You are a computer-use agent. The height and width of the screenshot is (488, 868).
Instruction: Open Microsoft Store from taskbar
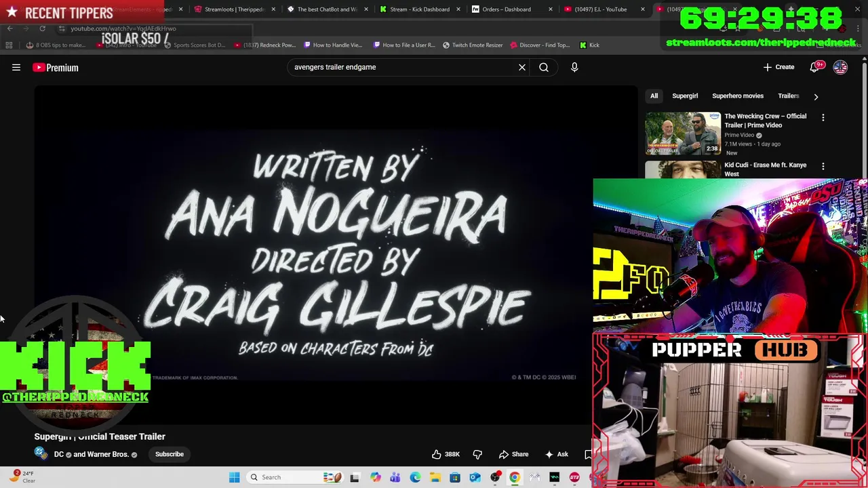point(455,477)
